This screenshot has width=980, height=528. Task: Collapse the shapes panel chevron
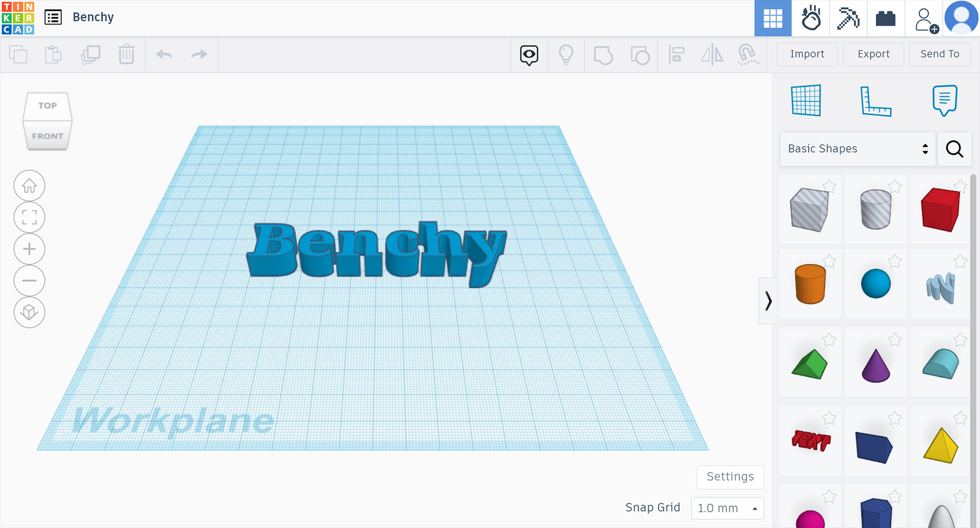(767, 301)
